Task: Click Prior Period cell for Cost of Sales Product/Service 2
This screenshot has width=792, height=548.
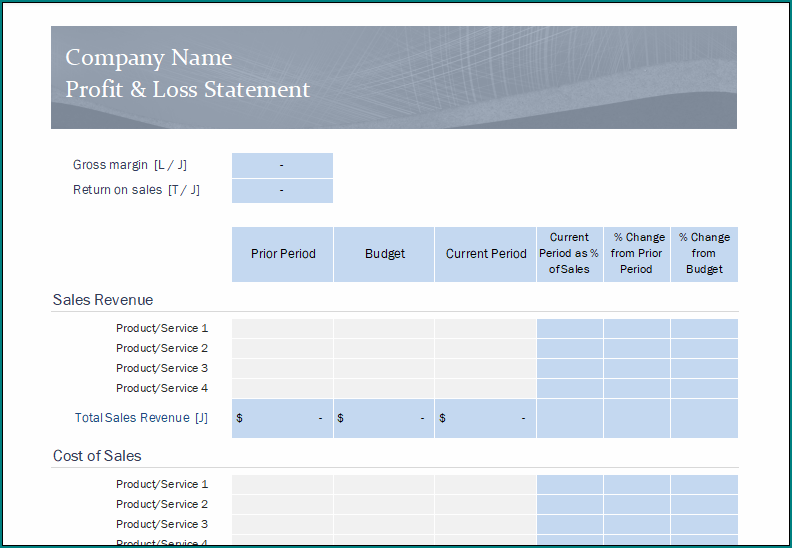Action: pos(282,505)
